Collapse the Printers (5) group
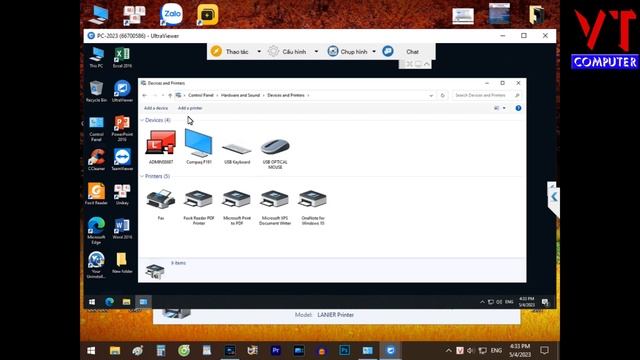Image resolution: width=640 pixels, height=360 pixels. coord(142,176)
